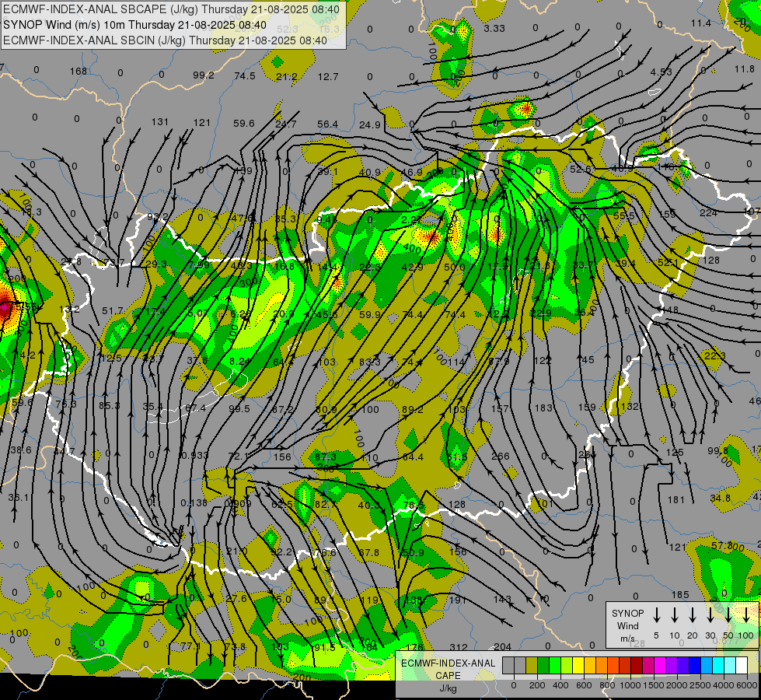Click the SBCAPE title line
Viewport: 761px width, 700px height.
pos(171,9)
